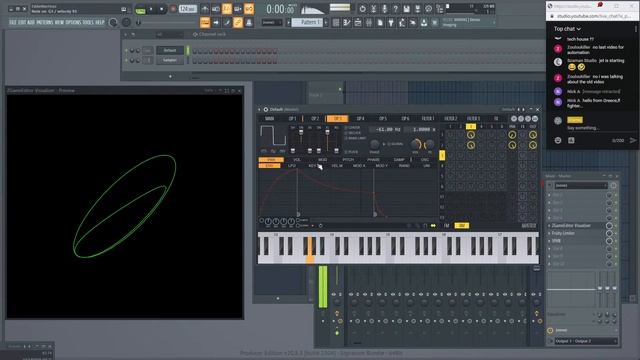The image size is (640, 360).
Task: Click the Play button in the transport
Action: [151, 9]
